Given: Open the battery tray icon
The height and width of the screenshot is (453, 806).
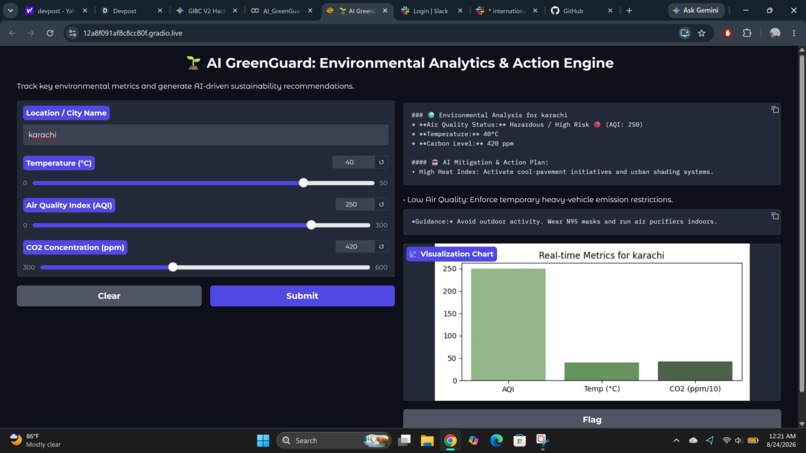Looking at the screenshot, I should [753, 440].
